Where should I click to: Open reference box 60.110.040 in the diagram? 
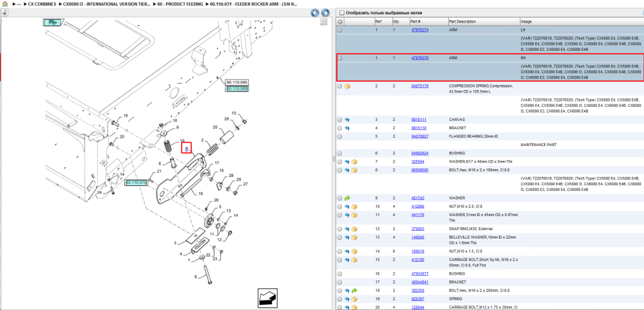pos(237,82)
